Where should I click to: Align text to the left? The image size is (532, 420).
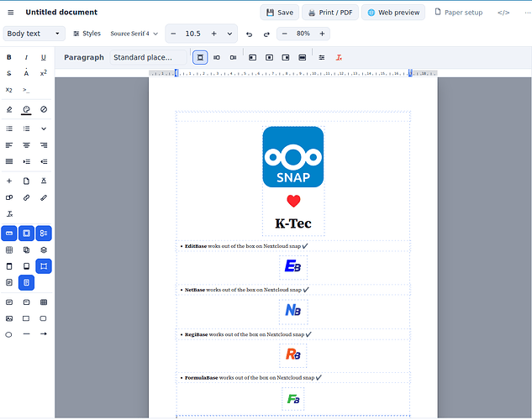[9, 145]
